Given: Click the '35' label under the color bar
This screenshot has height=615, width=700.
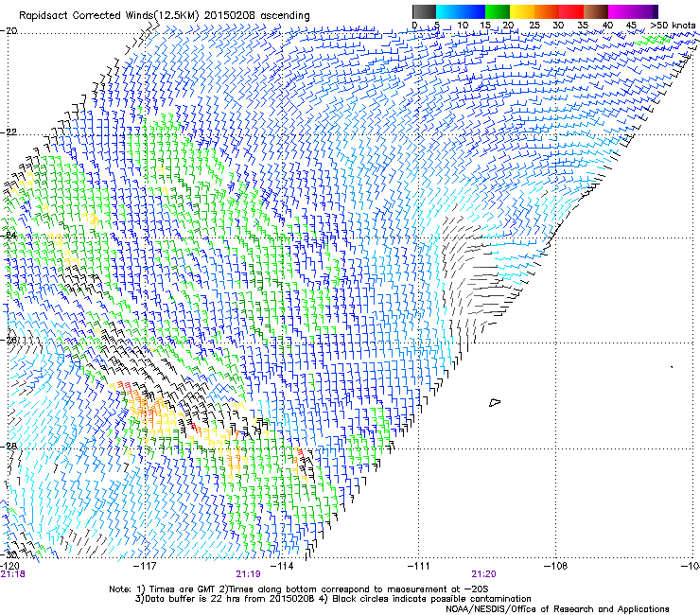Looking at the screenshot, I should [x=583, y=26].
